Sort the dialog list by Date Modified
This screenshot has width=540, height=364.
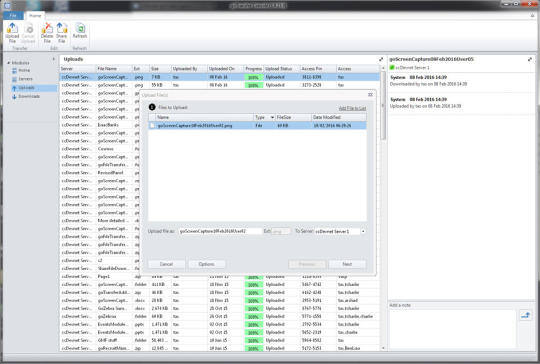pyautogui.click(x=339, y=117)
